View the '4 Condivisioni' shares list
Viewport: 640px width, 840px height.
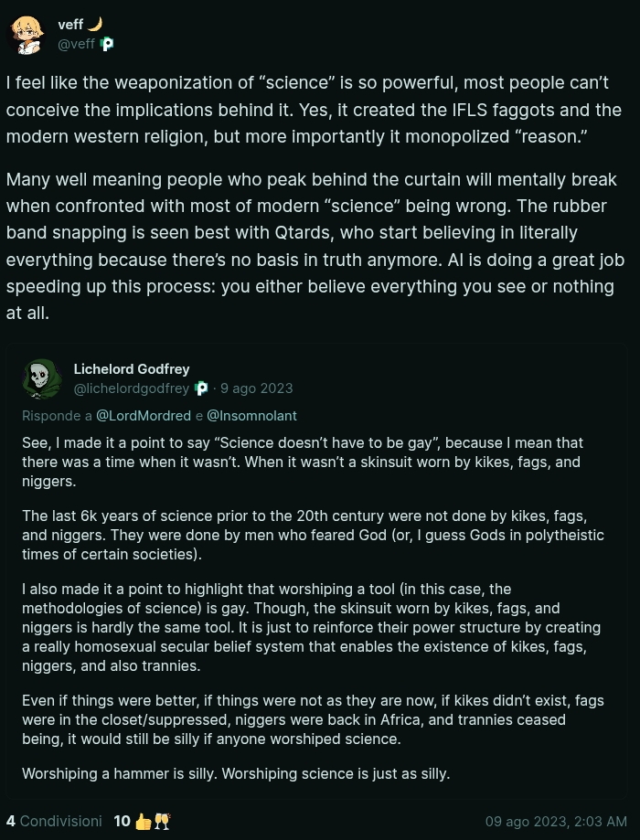coord(54,821)
